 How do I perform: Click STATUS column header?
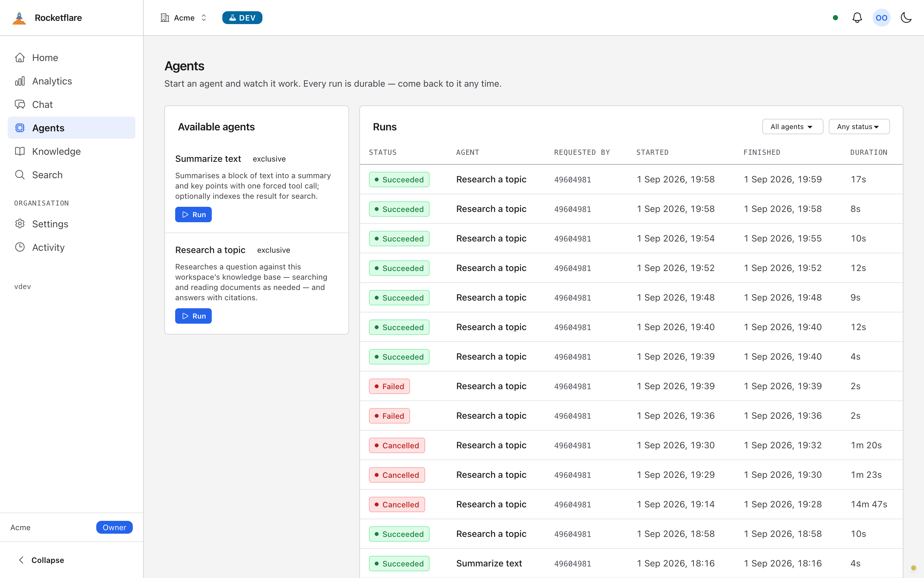(x=382, y=152)
